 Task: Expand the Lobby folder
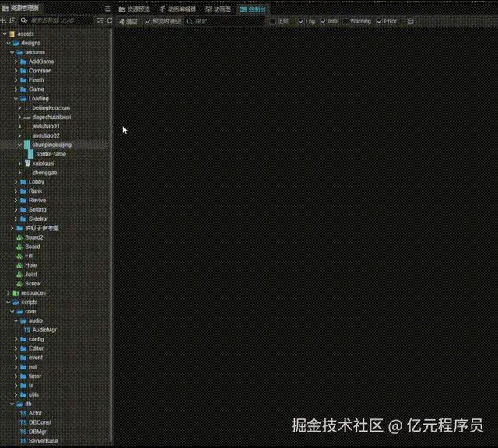coord(16,182)
